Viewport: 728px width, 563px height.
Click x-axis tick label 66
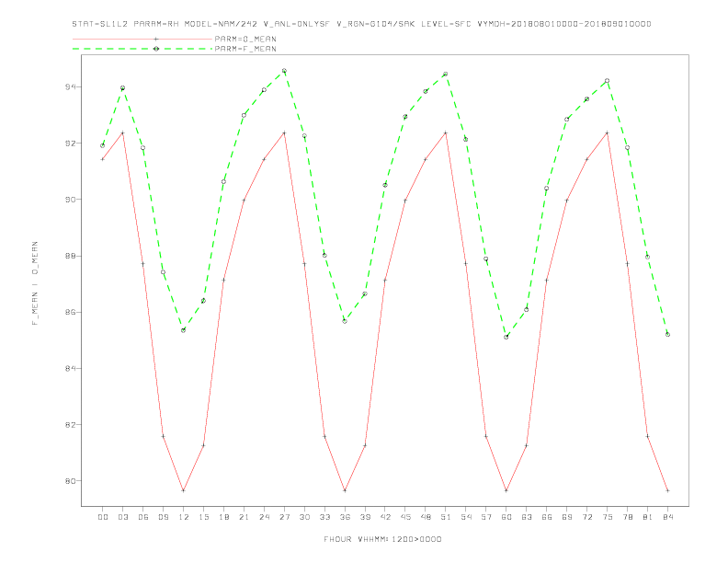click(x=547, y=517)
